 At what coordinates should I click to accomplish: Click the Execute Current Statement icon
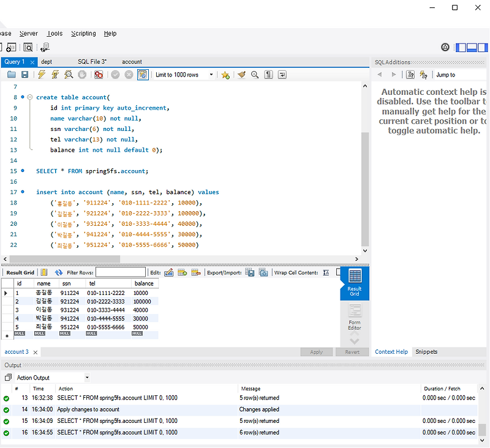55,74
